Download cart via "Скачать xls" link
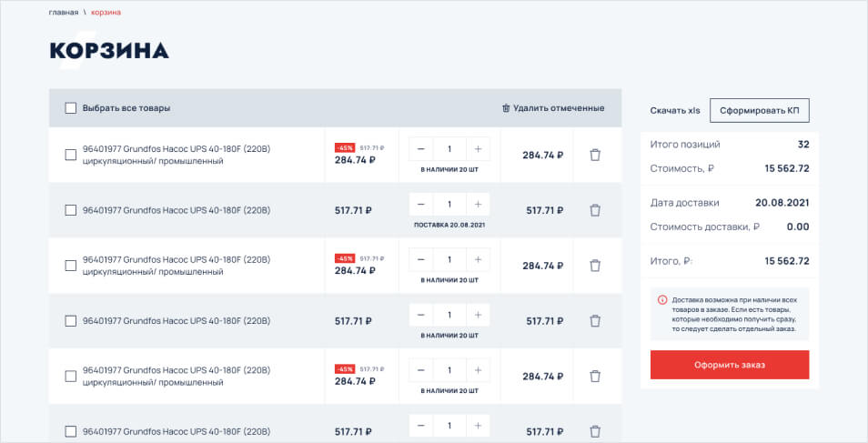868x443 pixels. point(675,111)
